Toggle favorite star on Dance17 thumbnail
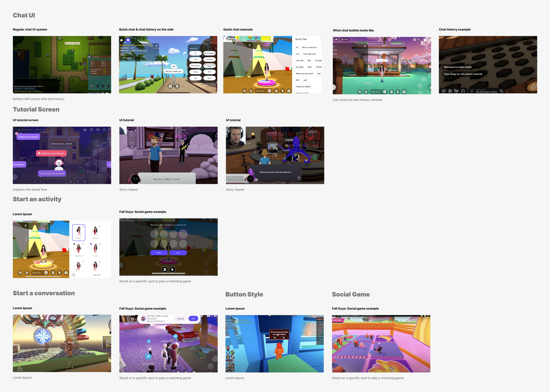Viewport: 550px width, 392px height. click(x=100, y=226)
